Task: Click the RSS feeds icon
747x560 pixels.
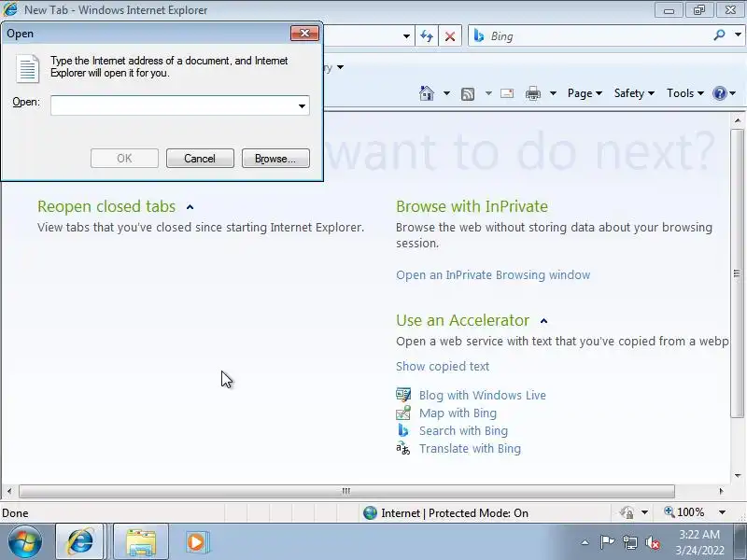Action: click(468, 94)
